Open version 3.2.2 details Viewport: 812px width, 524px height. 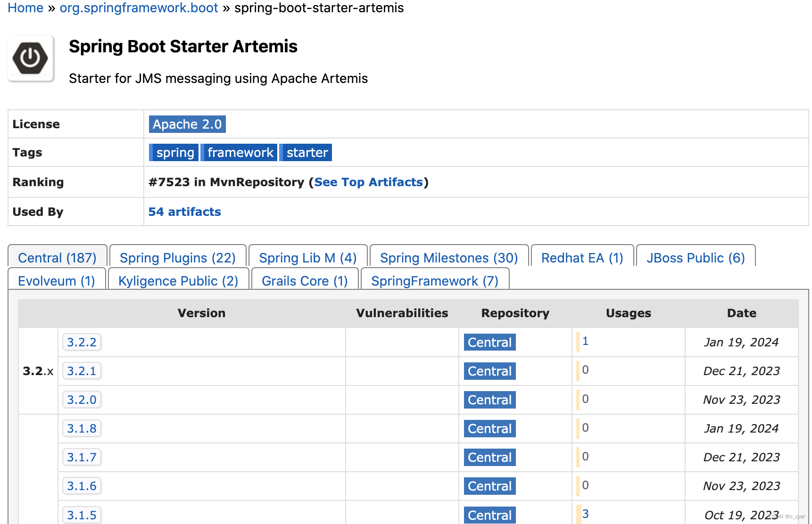pos(82,342)
